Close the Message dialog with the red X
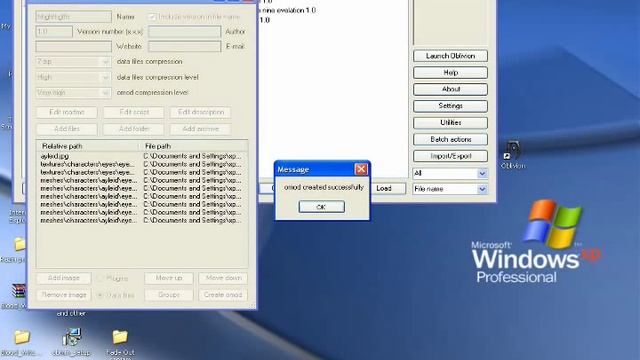Image resolution: width=640 pixels, height=360 pixels. point(361,169)
